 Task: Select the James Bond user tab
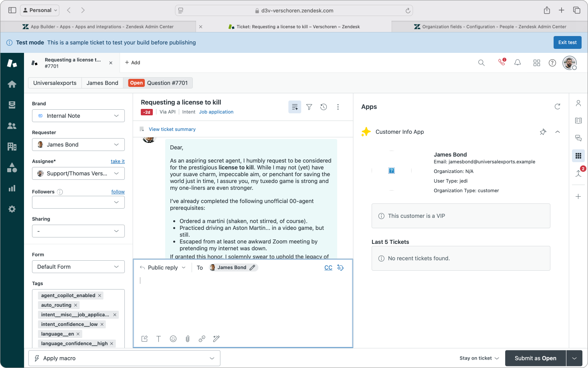coord(102,83)
